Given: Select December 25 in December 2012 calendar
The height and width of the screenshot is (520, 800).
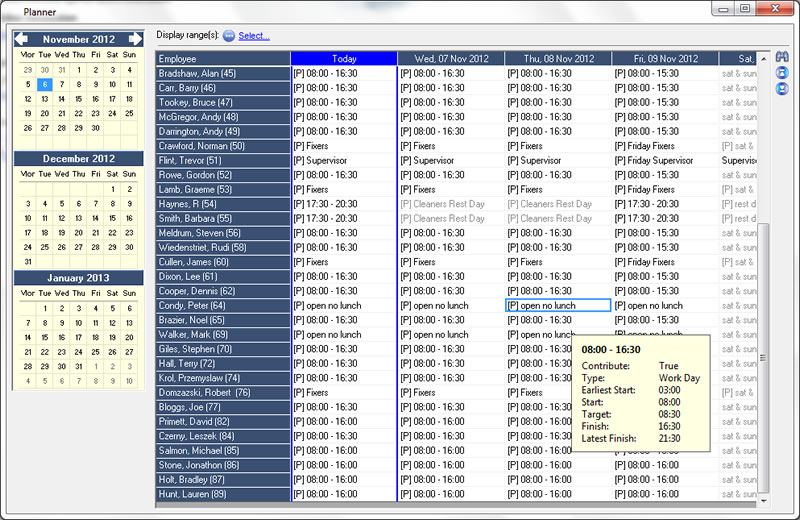Looking at the screenshot, I should (44, 247).
